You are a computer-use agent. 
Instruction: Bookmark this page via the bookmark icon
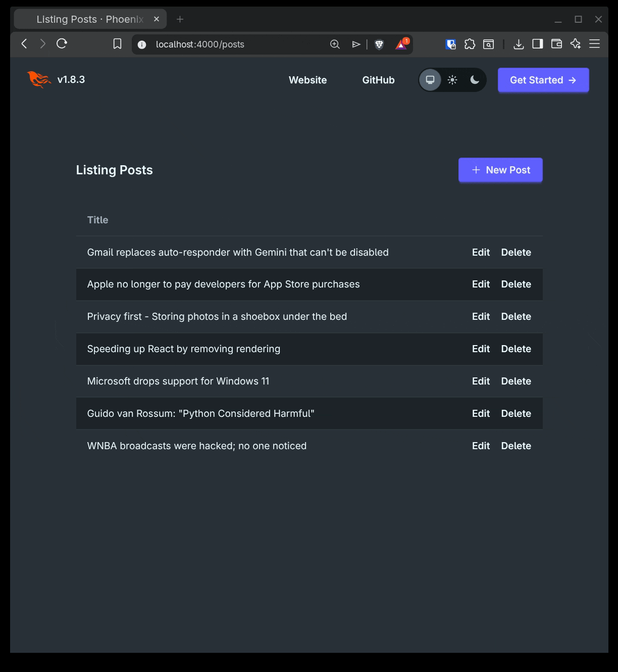(117, 44)
